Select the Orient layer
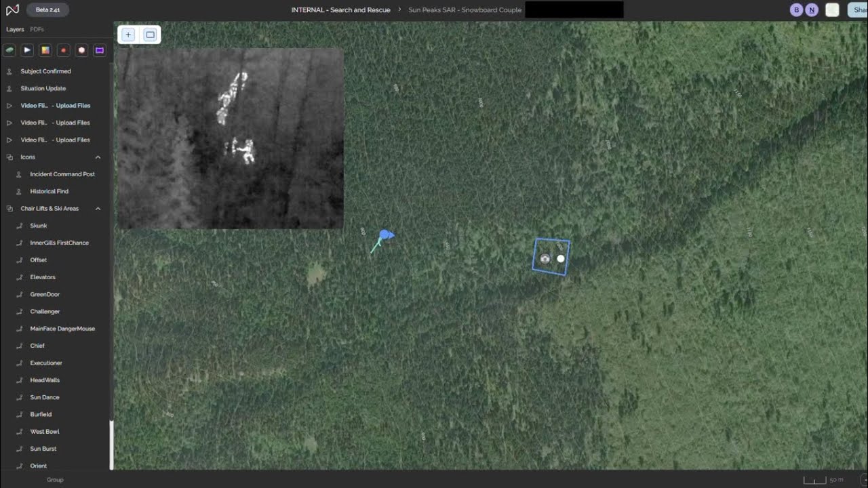The image size is (868, 488). 39,466
